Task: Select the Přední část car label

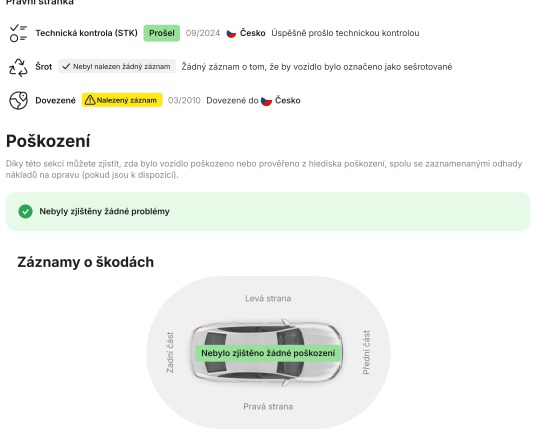Action: (x=366, y=352)
